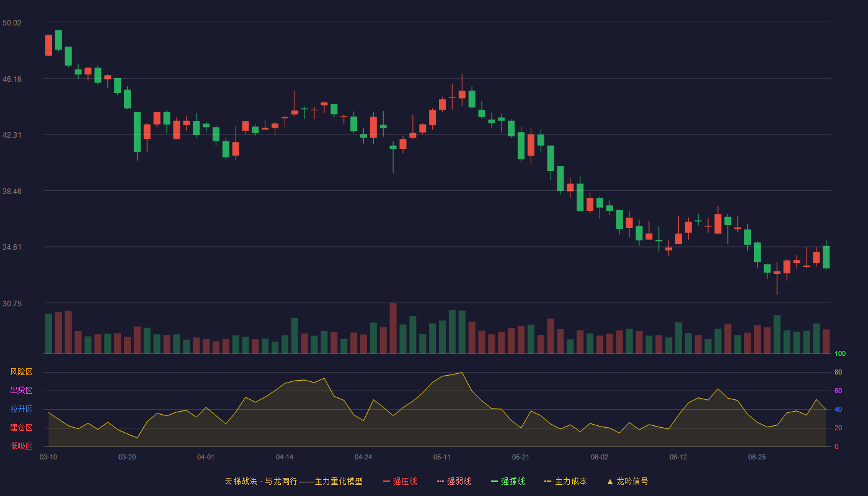This screenshot has height=496, width=868.
Task: Click the 05-11 date axis label
Action: (x=442, y=457)
